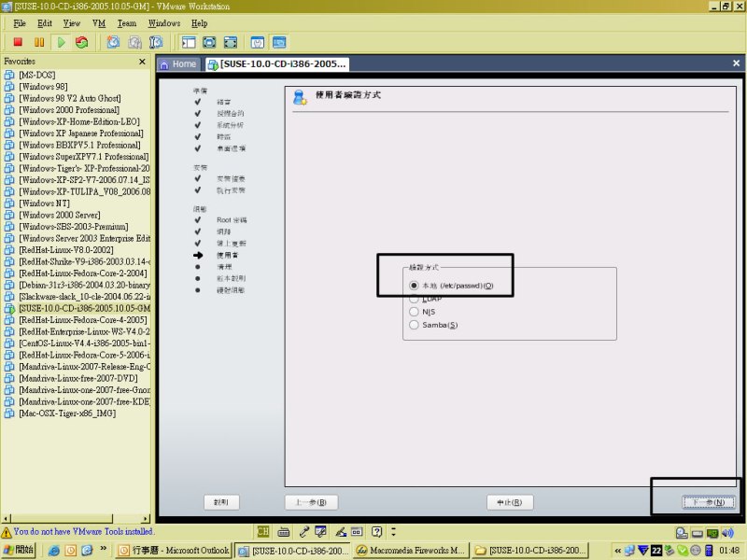Click the VMware Tools warning triangle icon

pos(7,532)
